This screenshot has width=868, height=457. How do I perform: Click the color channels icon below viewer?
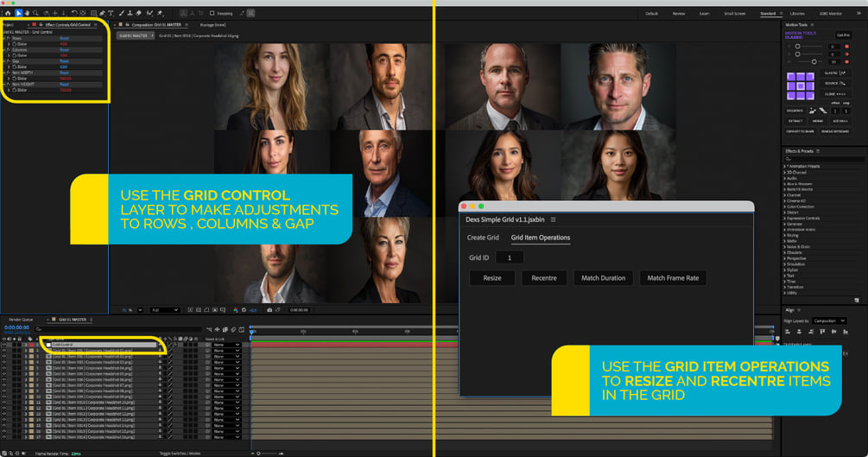[236, 310]
